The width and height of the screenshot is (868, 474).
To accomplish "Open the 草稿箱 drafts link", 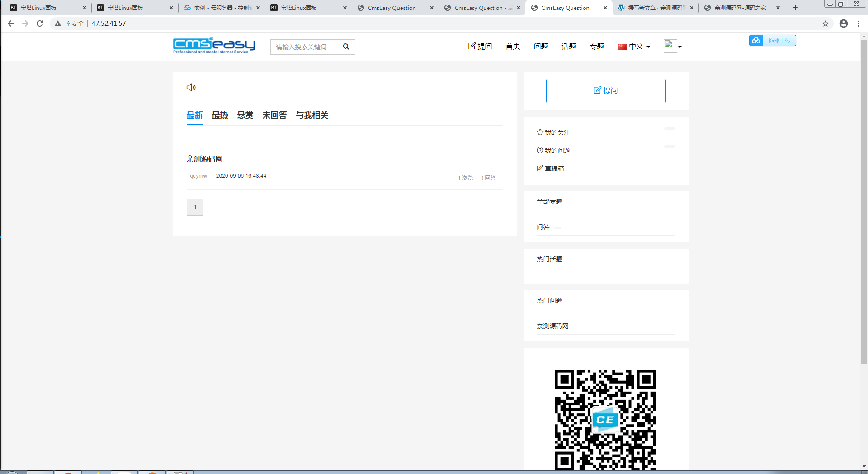I will pyautogui.click(x=550, y=169).
